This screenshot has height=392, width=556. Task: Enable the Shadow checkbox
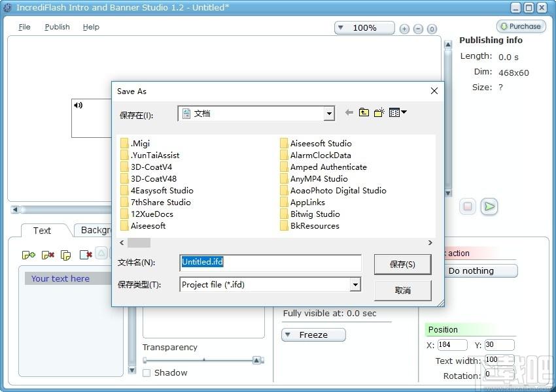147,373
